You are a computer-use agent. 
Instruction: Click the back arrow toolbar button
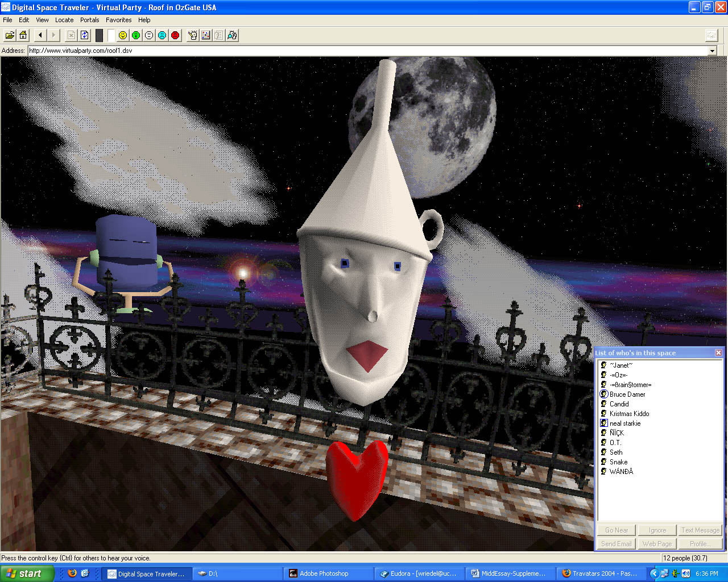tap(40, 35)
